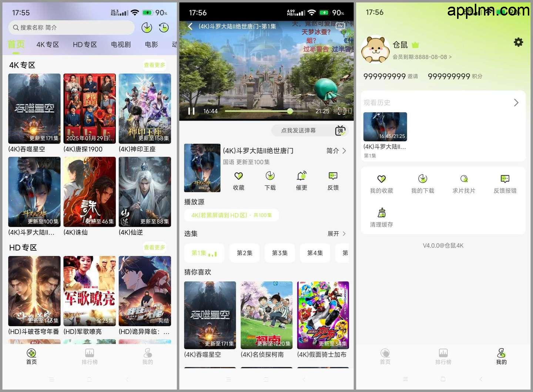The width and height of the screenshot is (533, 392).
Task: Open the download manager icon beside search
Action: point(147,28)
